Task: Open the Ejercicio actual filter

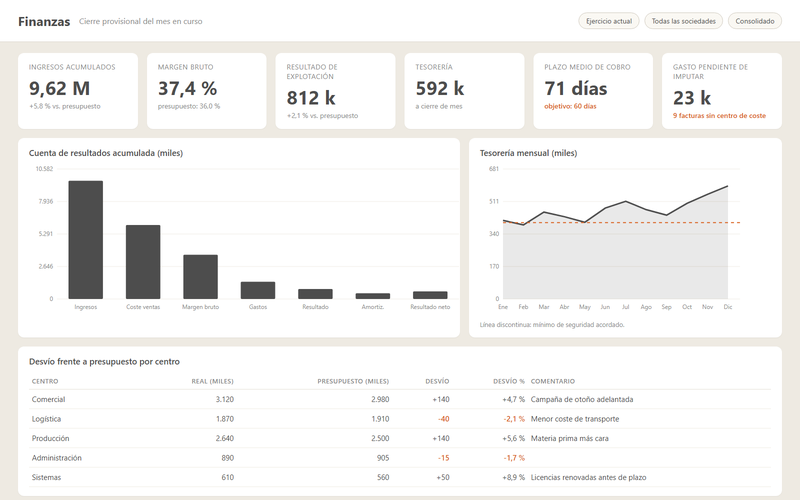Action: pos(609,21)
